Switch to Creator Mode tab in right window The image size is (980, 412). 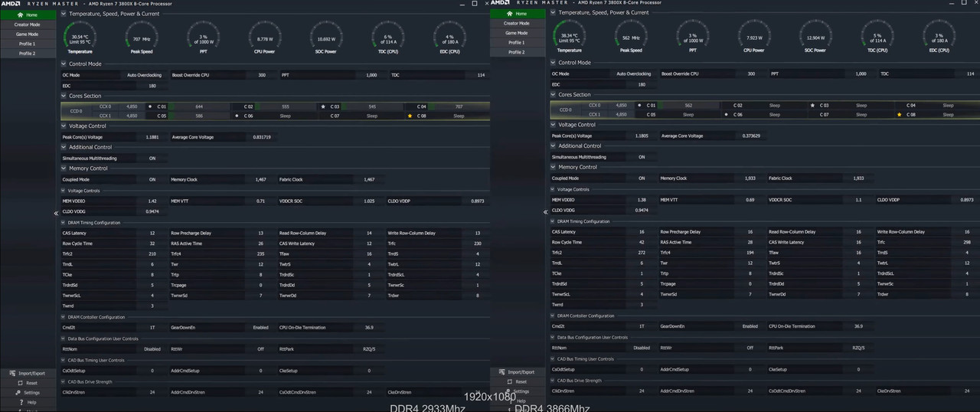[517, 23]
